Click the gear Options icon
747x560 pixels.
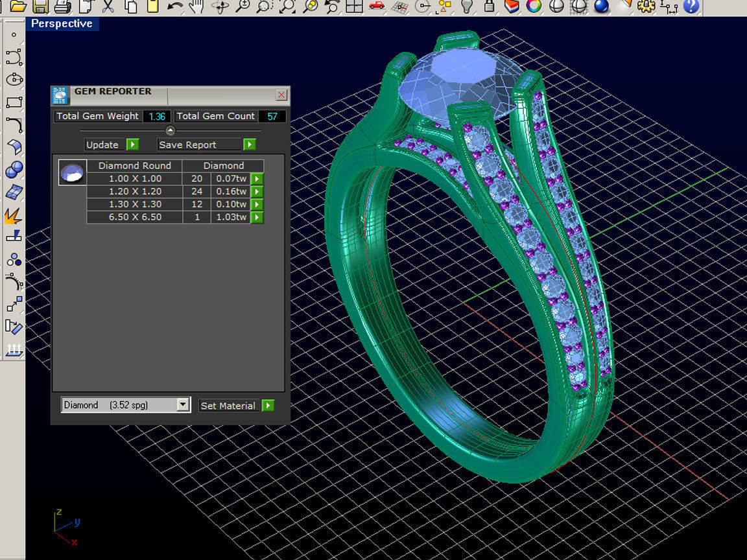(x=646, y=6)
